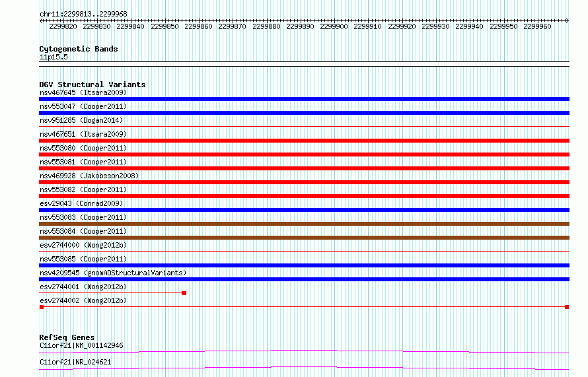Click the blue bar under esv29043

(304, 210)
